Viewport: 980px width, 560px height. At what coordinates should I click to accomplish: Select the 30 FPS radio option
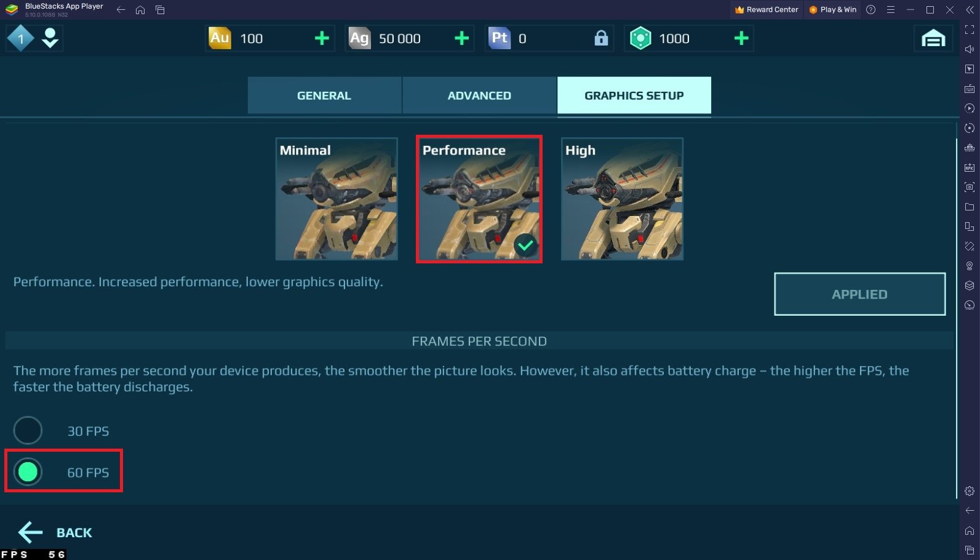(x=28, y=431)
